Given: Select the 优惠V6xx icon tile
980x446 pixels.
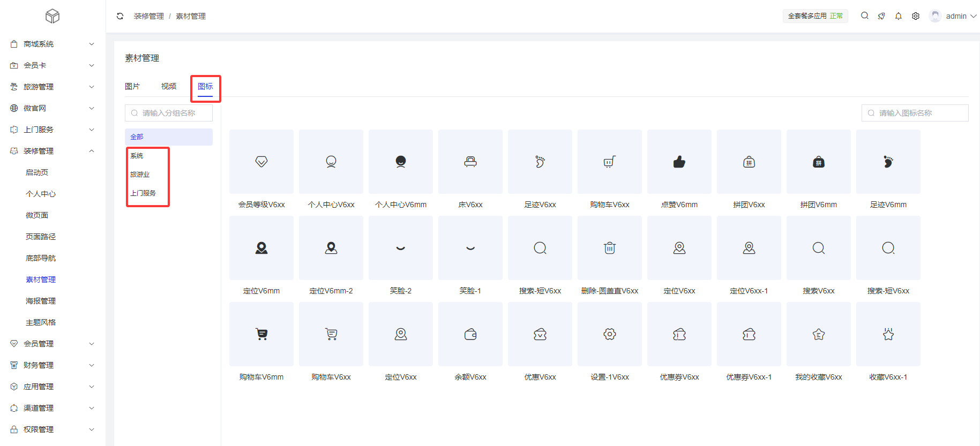Looking at the screenshot, I should coord(540,334).
